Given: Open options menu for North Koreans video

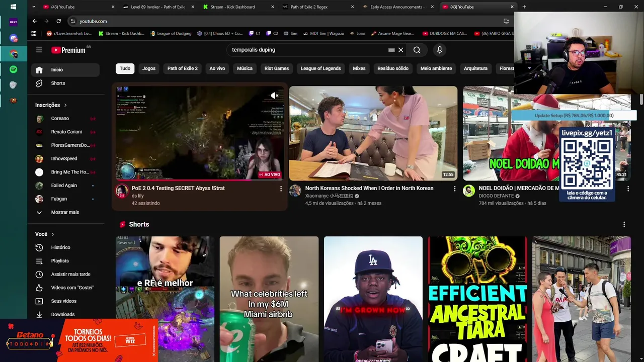Looking at the screenshot, I should pos(454,189).
